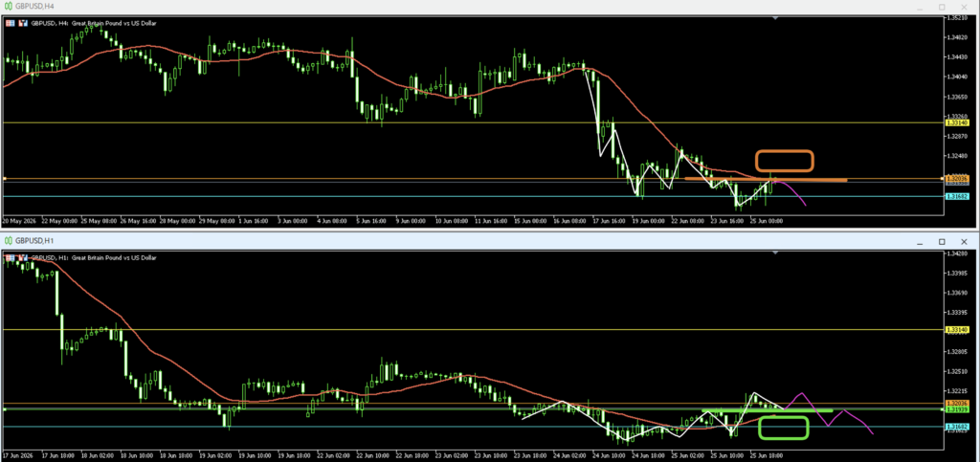Minimize the GBPUSD,H1 chart window
The width and height of the screenshot is (980, 462).
[921, 241]
